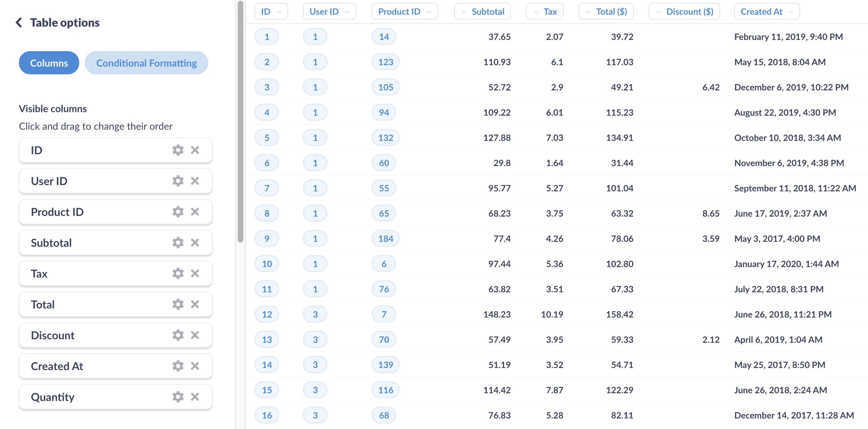This screenshot has width=868, height=429.
Task: Open settings for the User ID column
Action: pyautogui.click(x=178, y=181)
